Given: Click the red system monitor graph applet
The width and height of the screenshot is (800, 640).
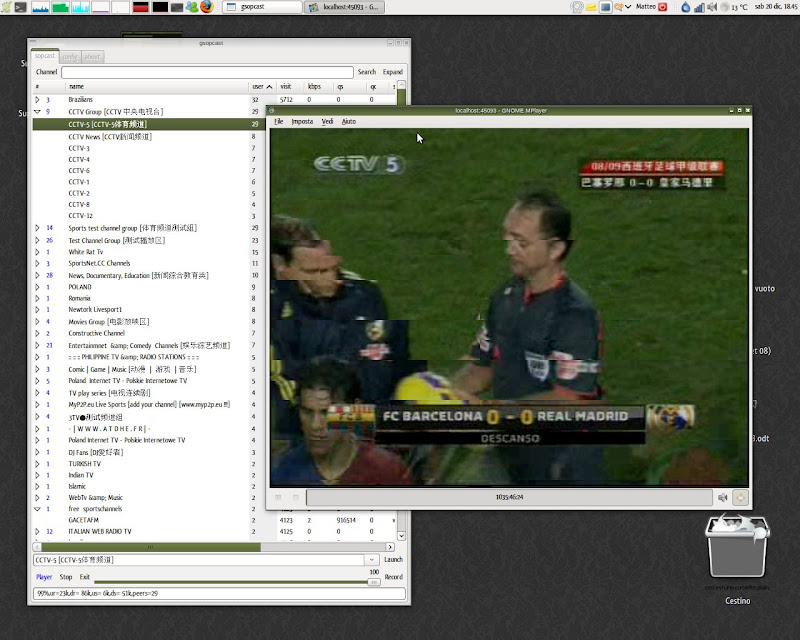Looking at the screenshot, I should [140, 7].
